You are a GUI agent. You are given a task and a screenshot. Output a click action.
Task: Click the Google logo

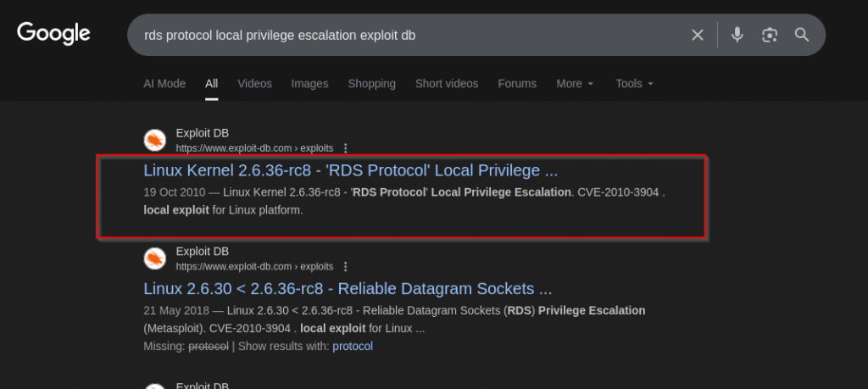click(x=53, y=34)
